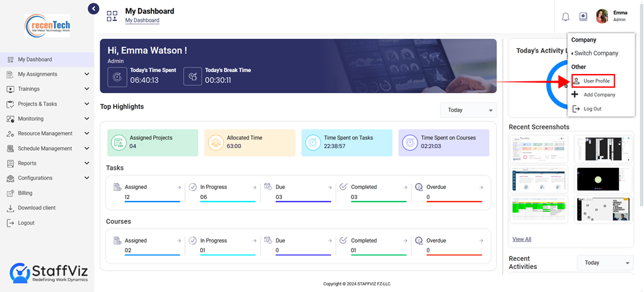Click Emma's profile avatar
This screenshot has height=292, width=644.
602,17
